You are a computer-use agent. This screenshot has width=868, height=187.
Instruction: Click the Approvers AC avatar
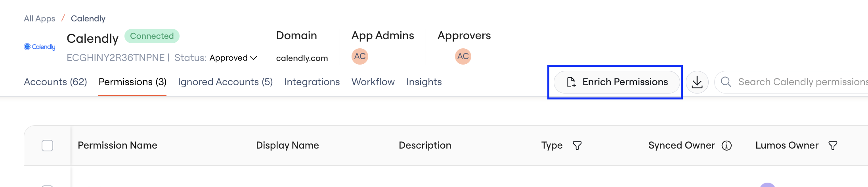click(x=463, y=56)
